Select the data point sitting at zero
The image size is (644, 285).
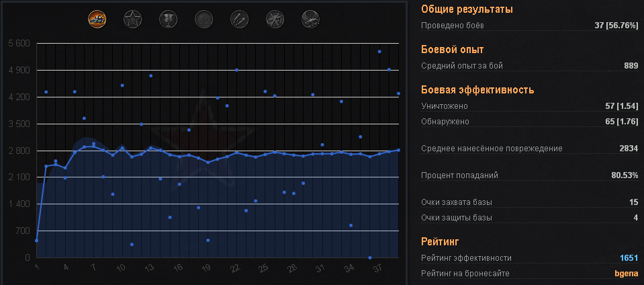click(x=370, y=257)
